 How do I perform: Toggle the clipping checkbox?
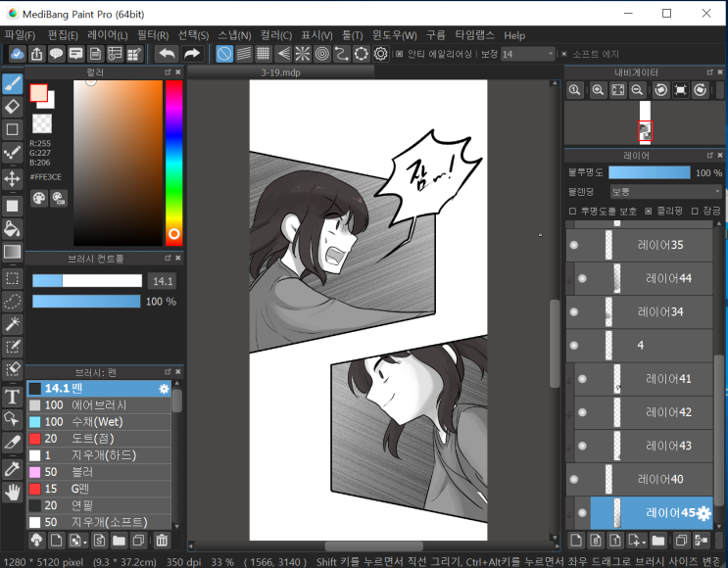648,212
